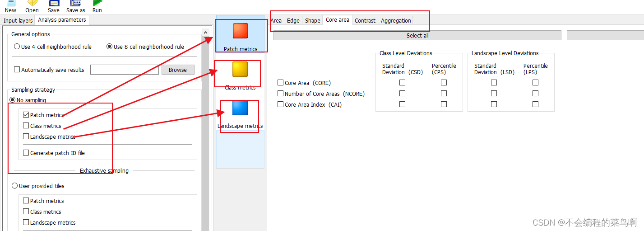Select User provided tiles radio button
The image size is (644, 231).
click(15, 186)
